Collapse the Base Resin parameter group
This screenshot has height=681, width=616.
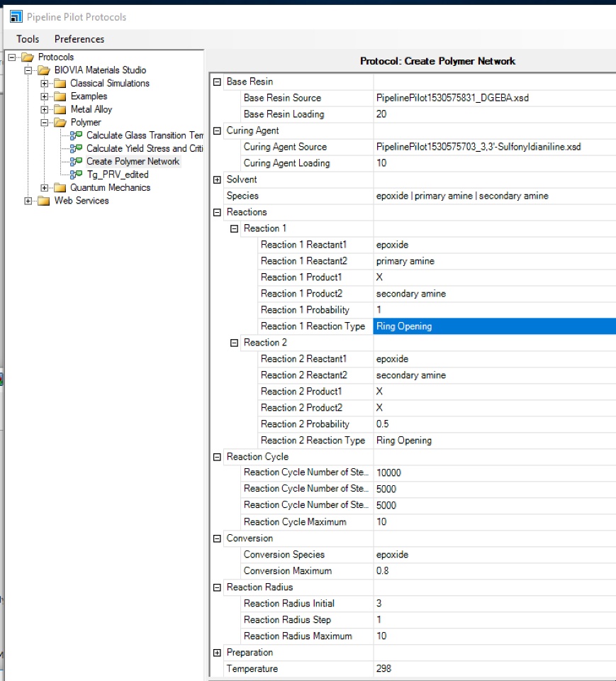pos(217,82)
